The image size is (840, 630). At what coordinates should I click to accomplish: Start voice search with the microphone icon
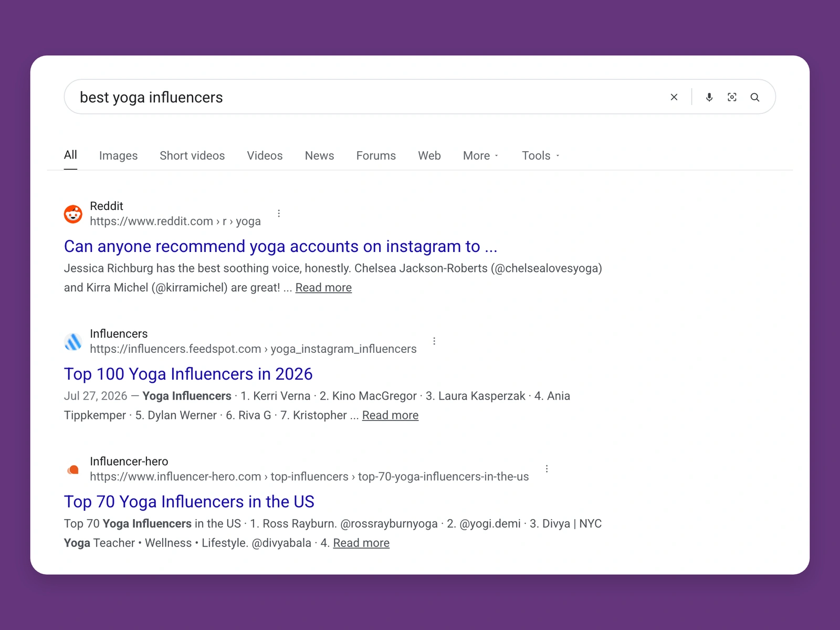click(x=709, y=97)
